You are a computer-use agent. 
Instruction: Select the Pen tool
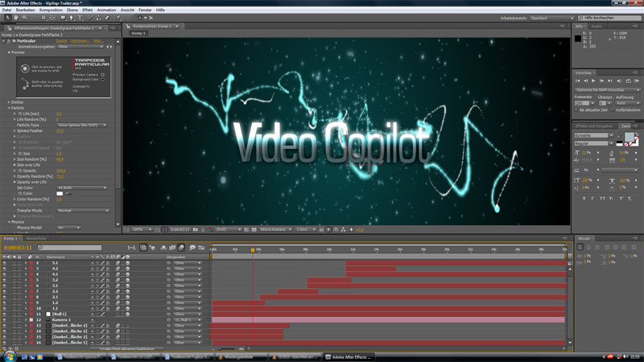(x=72, y=18)
